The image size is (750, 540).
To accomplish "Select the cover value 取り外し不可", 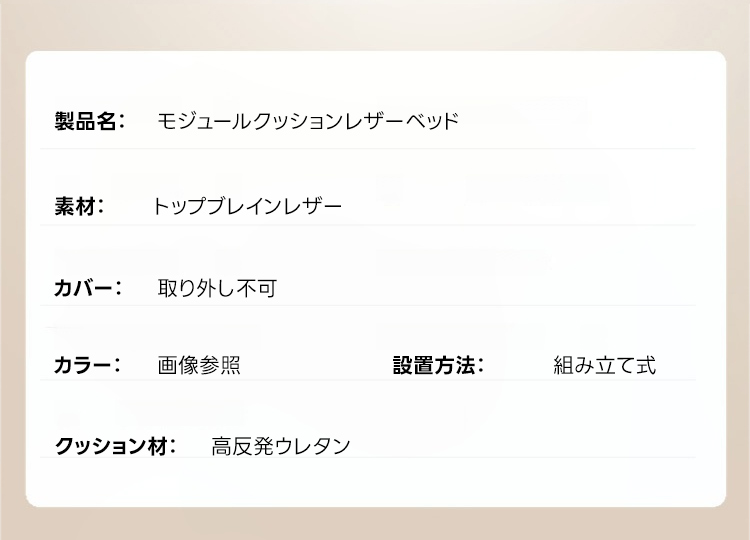I will [217, 289].
